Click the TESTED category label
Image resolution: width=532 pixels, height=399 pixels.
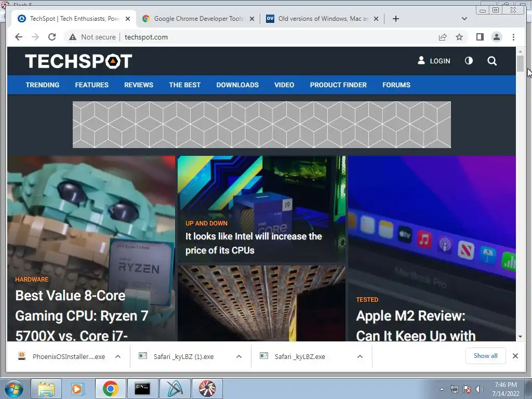coord(367,300)
